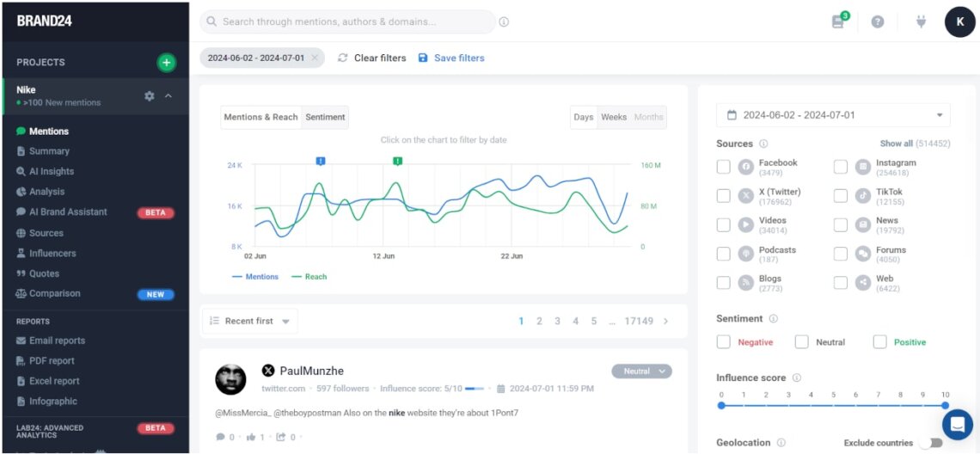Click the search info icon
This screenshot has width=980, height=454.
[x=505, y=21]
